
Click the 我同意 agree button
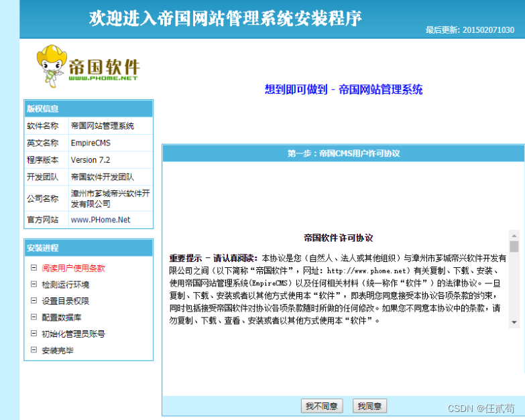click(x=369, y=406)
